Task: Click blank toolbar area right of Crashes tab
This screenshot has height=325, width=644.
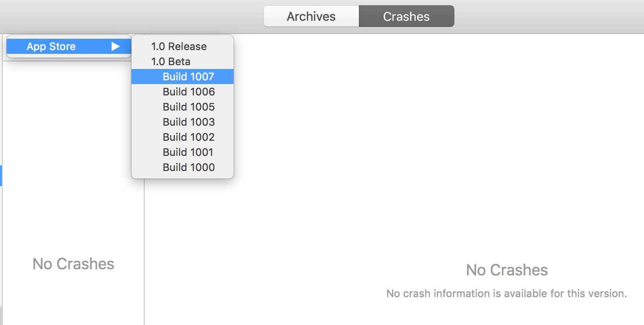Action: tap(544, 17)
